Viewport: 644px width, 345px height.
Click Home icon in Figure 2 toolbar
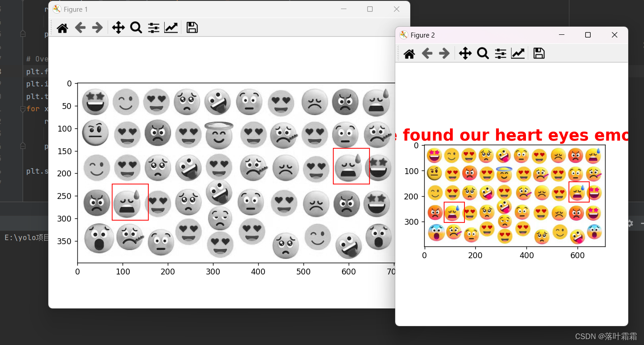point(409,54)
